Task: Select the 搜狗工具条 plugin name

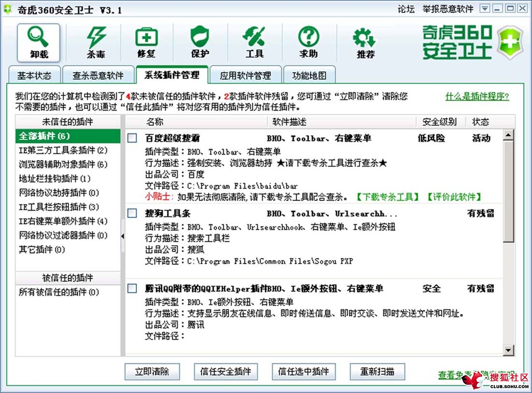Action: (168, 213)
